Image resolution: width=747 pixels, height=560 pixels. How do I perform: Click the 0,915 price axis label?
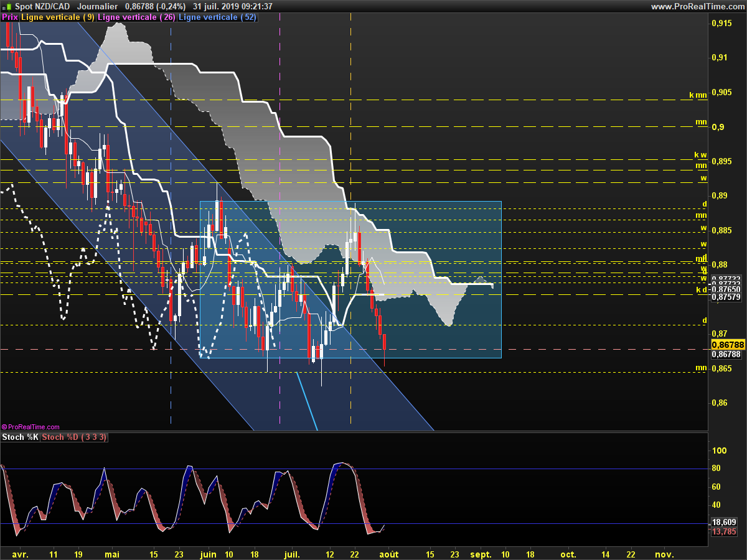[721, 23]
